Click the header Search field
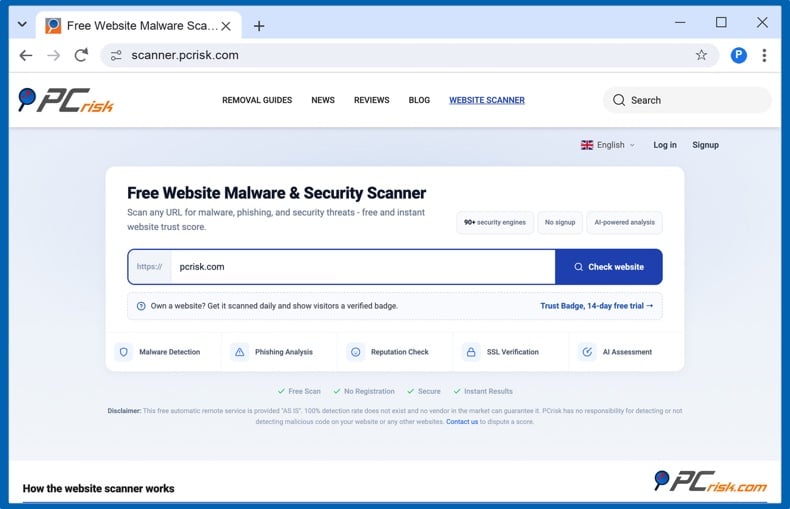 click(687, 100)
